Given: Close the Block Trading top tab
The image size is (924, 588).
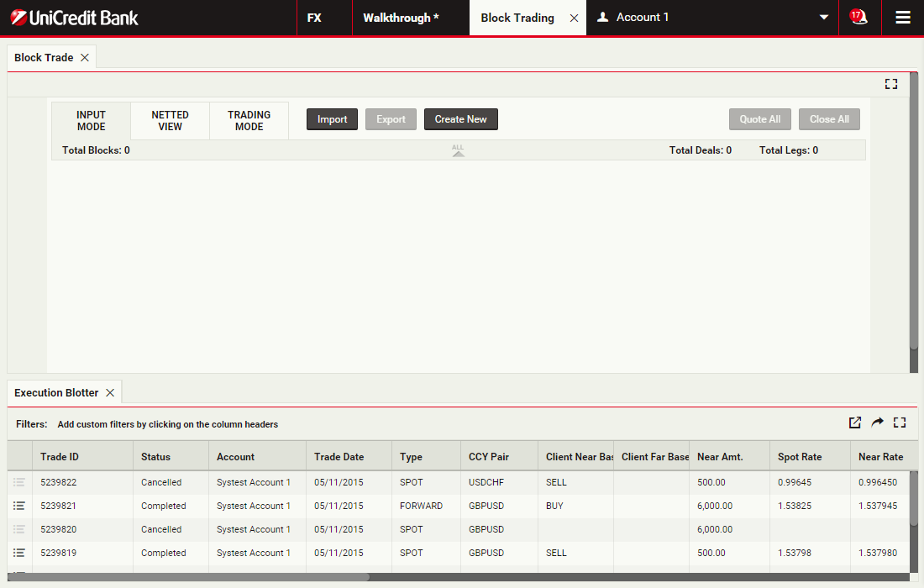Looking at the screenshot, I should click(574, 18).
